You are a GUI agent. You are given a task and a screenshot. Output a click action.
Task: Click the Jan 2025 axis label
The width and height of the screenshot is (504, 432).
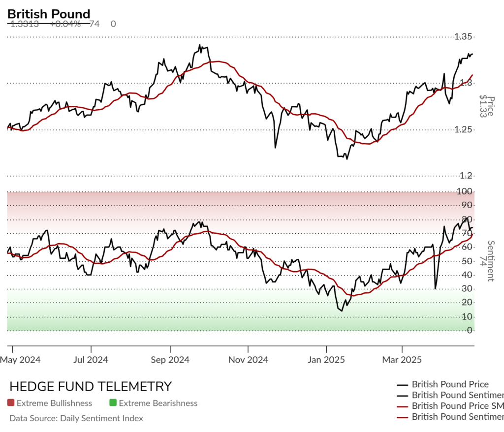[326, 360]
